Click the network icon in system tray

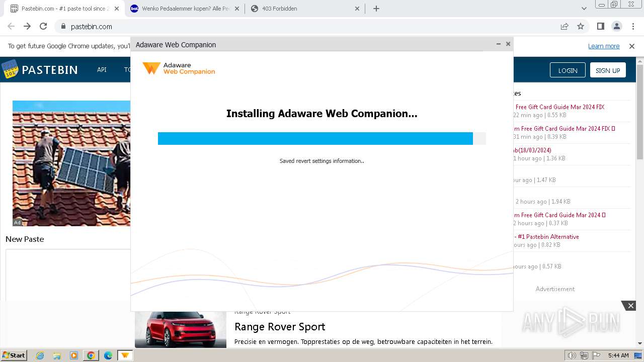click(584, 355)
